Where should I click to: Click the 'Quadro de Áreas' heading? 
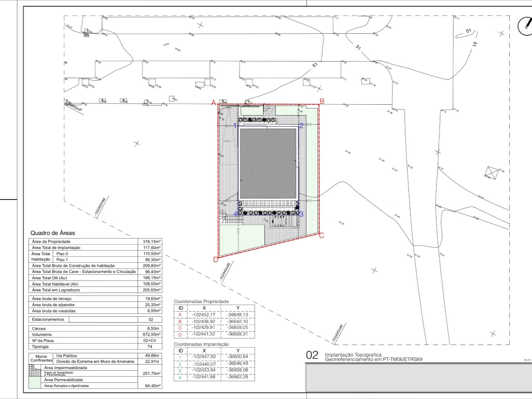pyautogui.click(x=53, y=233)
